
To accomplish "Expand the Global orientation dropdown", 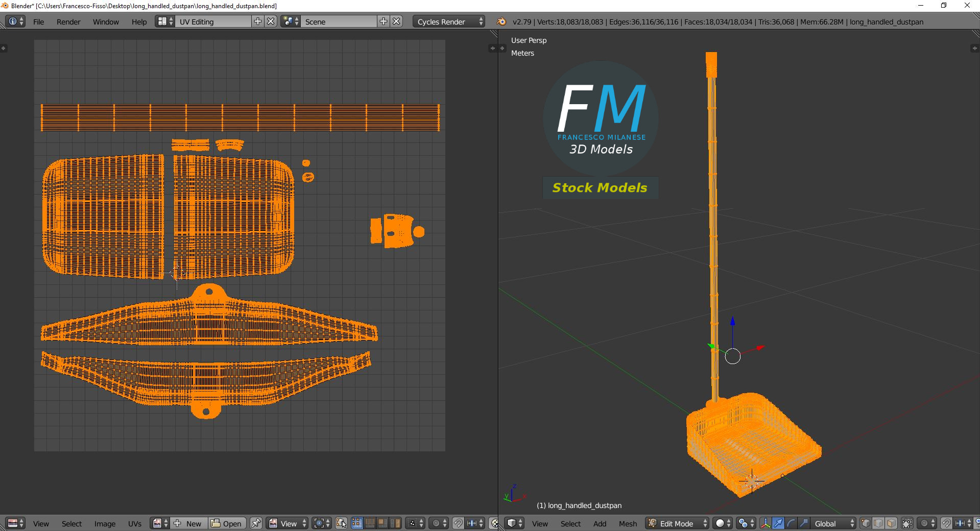I will (833, 523).
